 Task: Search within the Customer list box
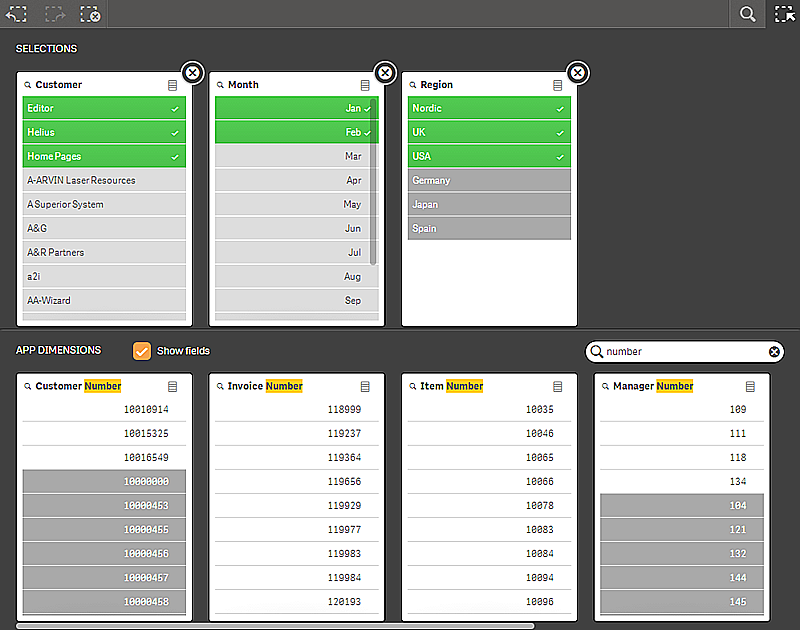[28, 86]
